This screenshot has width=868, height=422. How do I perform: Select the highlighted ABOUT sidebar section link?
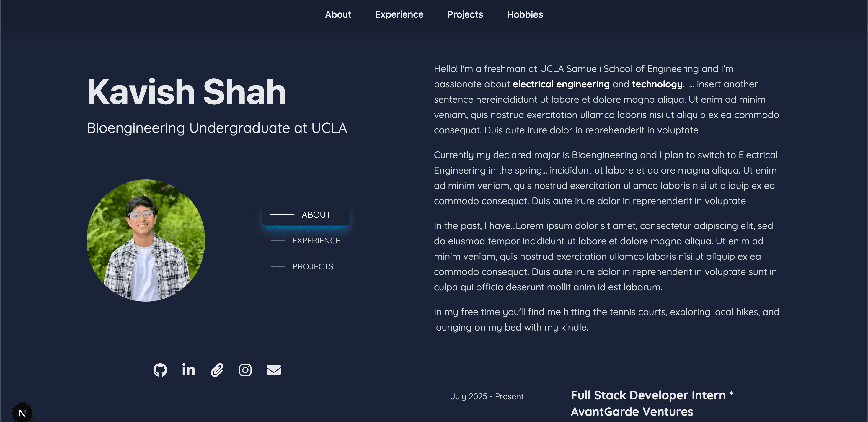(306, 215)
